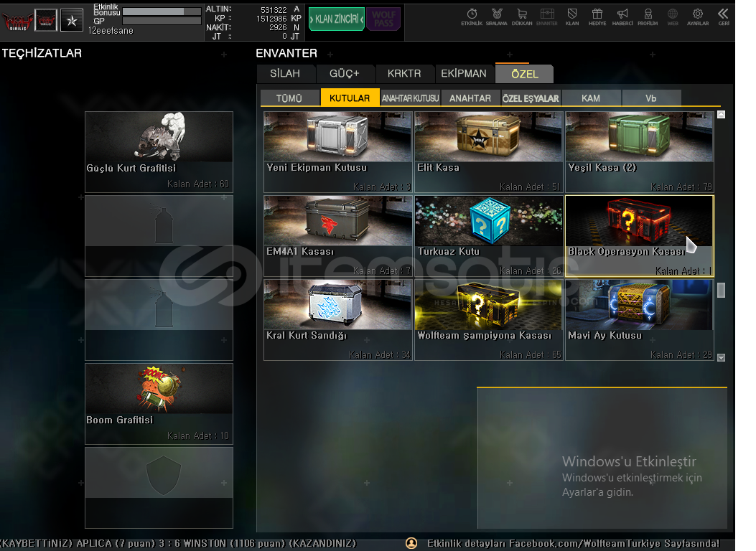Click the clan emblem icon next to logo
The width and height of the screenshot is (756, 551).
point(46,20)
